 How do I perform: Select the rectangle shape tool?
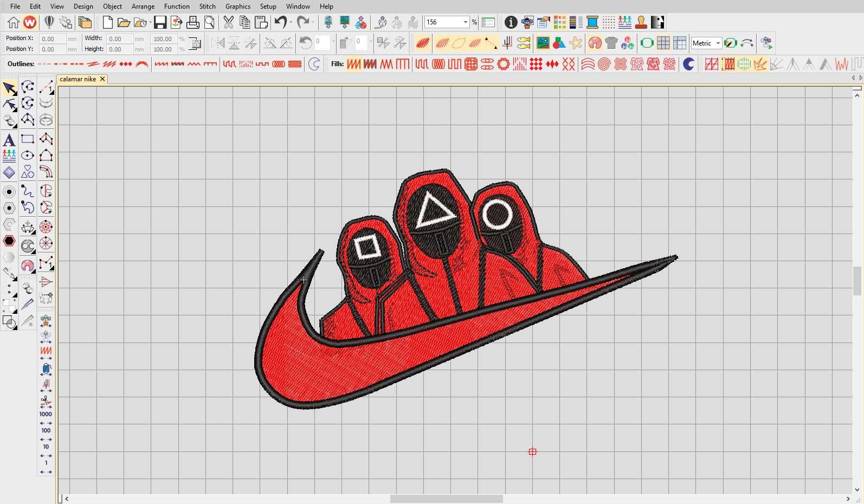tap(28, 139)
